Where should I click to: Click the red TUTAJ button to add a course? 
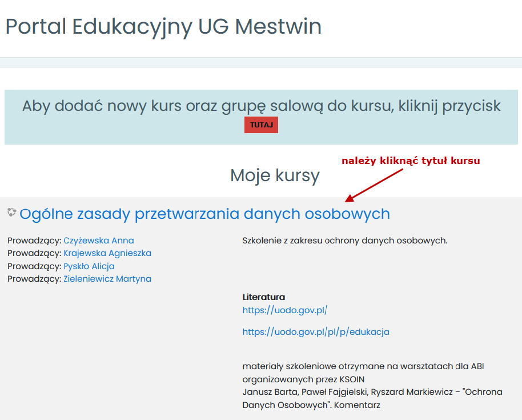261,125
